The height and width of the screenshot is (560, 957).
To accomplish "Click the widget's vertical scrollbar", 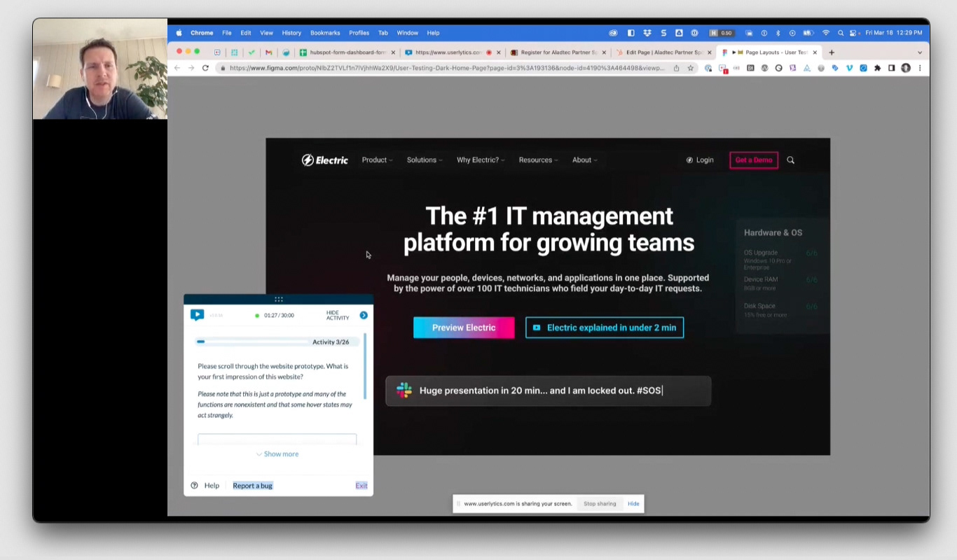I will pos(364,366).
